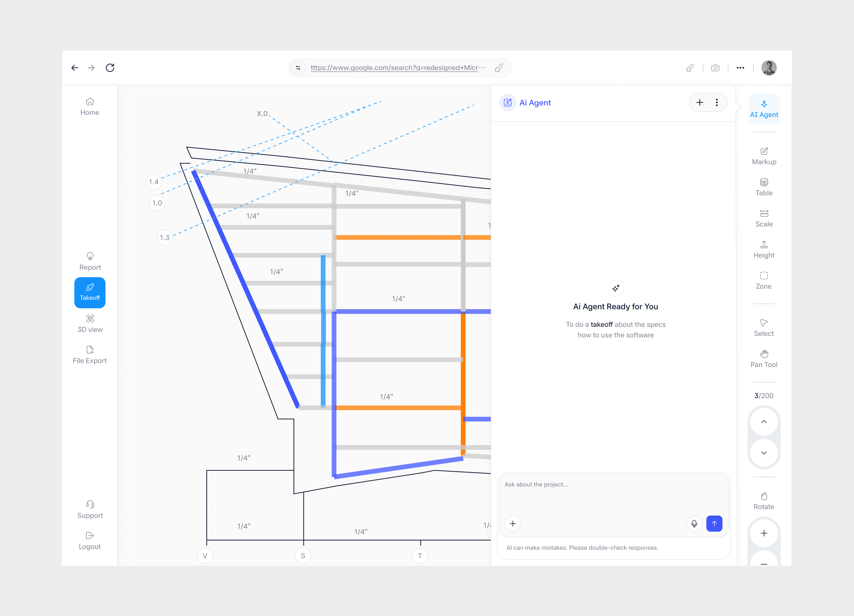
Task: Activate the Select cursor tool
Action: (x=764, y=328)
